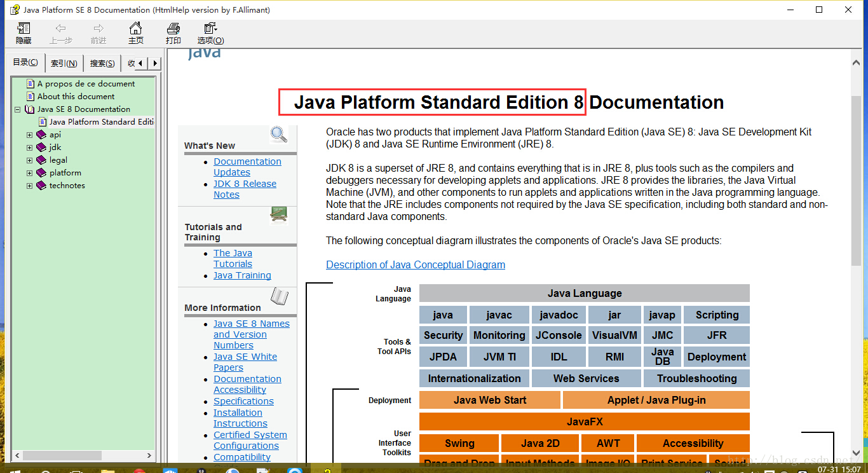The height and width of the screenshot is (473, 868).
Task: Collapse the Java SE 8 Documentation node
Action: [17, 109]
